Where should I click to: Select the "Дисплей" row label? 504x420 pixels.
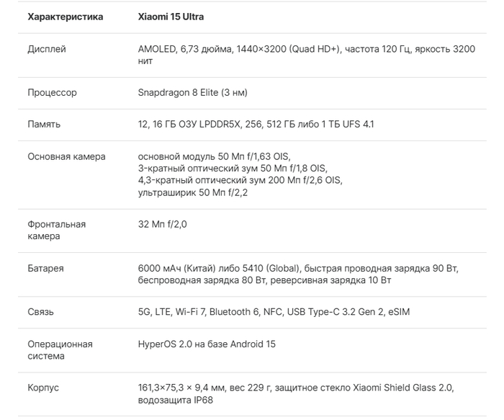(x=47, y=50)
